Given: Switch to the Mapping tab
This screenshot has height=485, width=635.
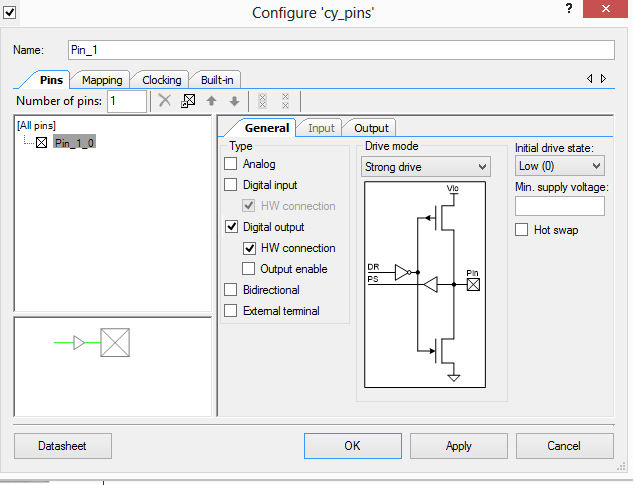Looking at the screenshot, I should point(102,80).
